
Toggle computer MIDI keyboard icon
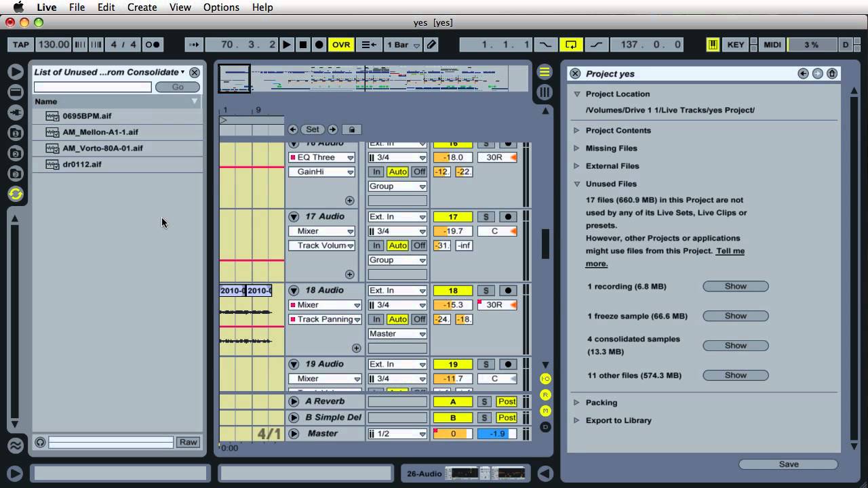point(713,45)
